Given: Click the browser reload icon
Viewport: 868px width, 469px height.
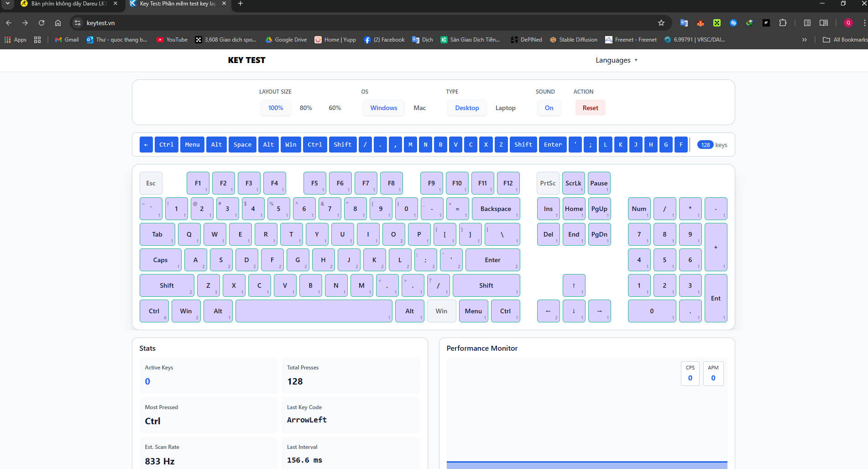Looking at the screenshot, I should pyautogui.click(x=42, y=23).
